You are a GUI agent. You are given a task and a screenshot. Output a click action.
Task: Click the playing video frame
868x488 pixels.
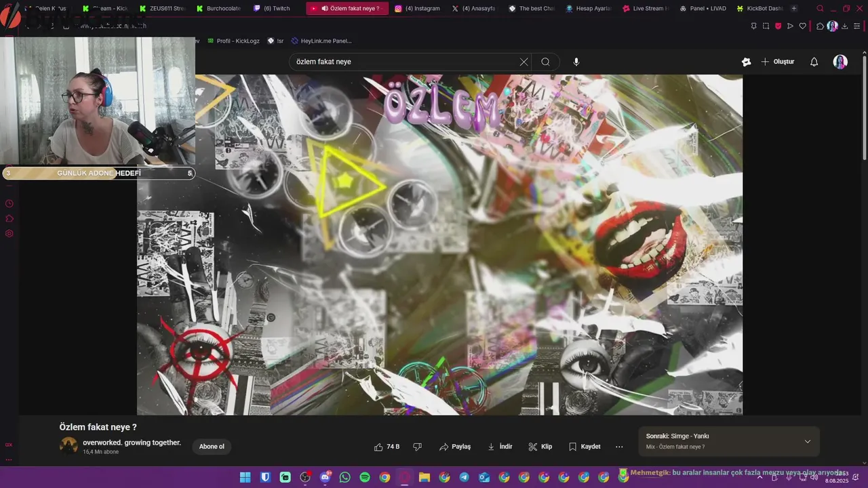(439, 245)
